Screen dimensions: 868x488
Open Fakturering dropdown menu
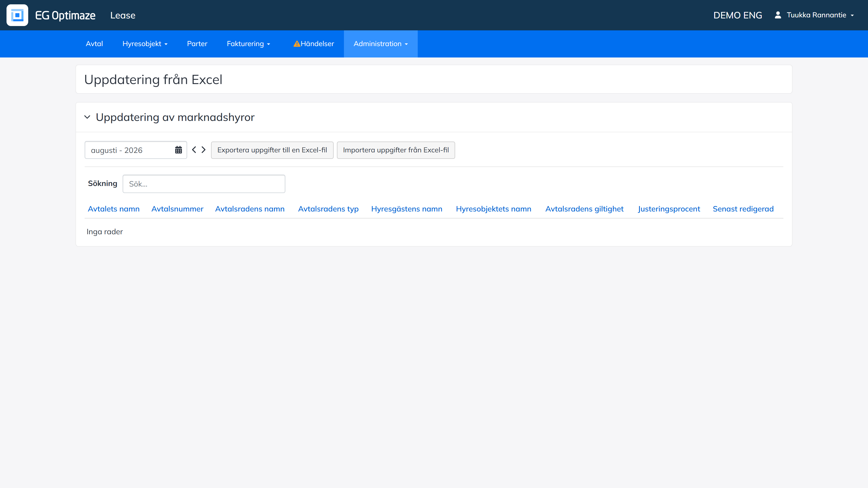tap(249, 44)
